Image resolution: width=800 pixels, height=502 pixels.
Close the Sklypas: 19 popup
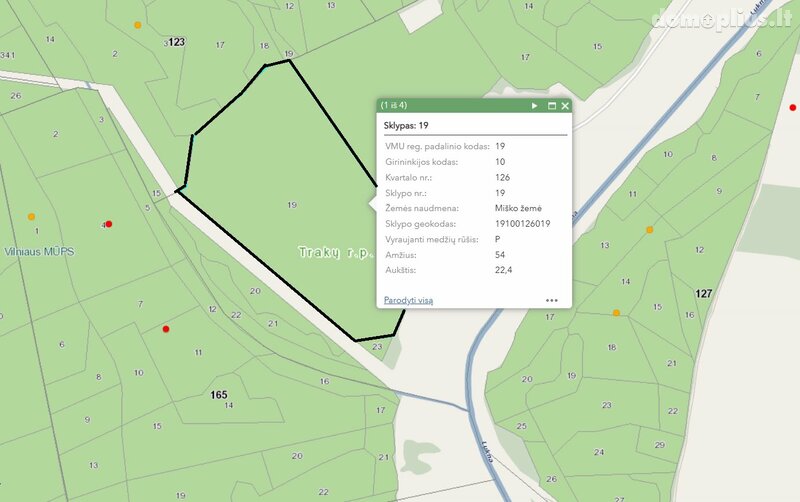(565, 106)
